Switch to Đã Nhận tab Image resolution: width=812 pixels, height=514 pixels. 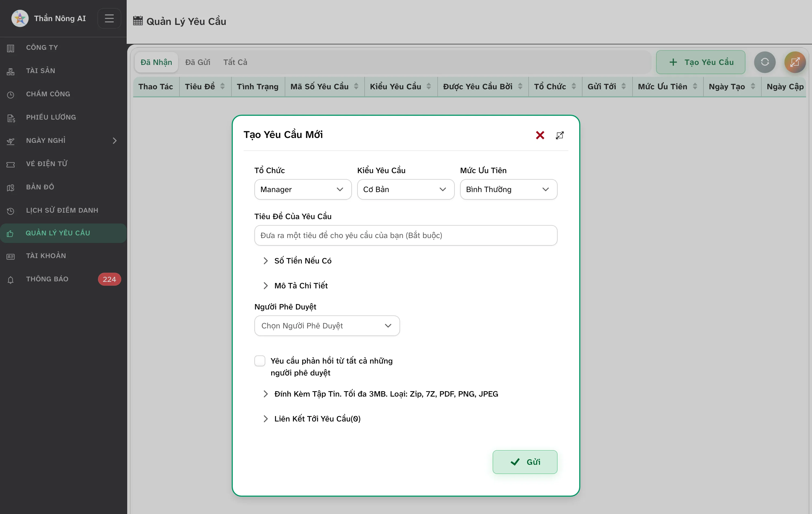point(156,62)
